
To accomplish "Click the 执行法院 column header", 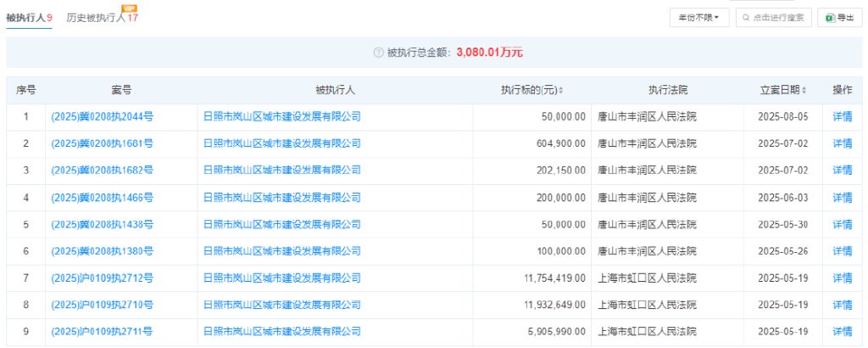I will 668,90.
